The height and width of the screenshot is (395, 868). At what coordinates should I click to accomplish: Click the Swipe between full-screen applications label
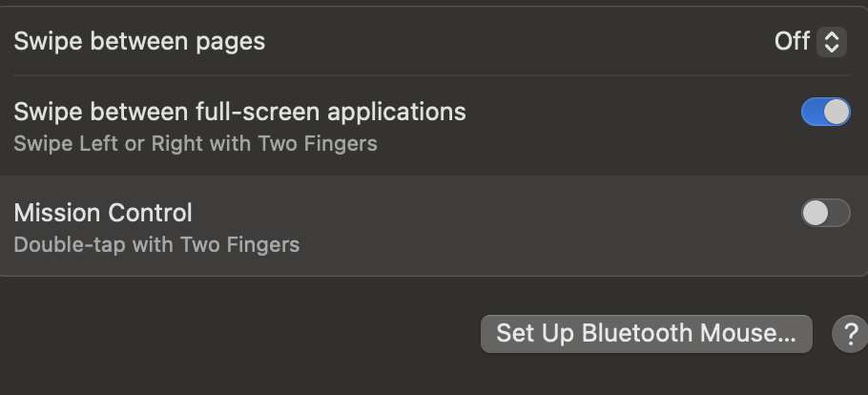[x=239, y=112]
